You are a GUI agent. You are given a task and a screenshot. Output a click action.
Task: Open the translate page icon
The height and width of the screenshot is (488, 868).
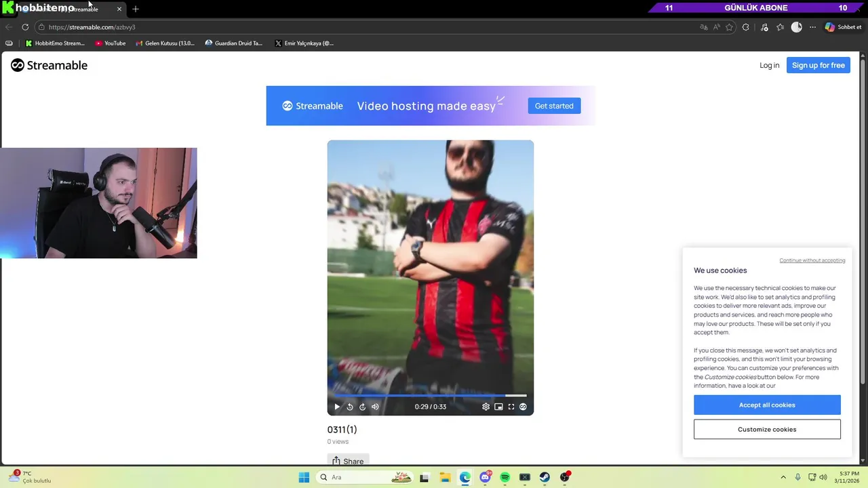coord(704,27)
